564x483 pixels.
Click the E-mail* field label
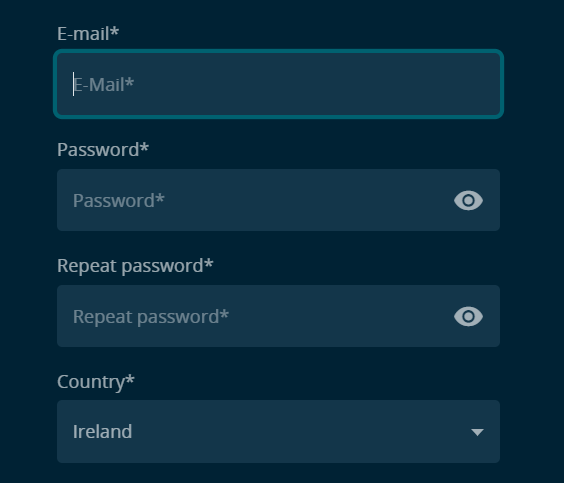point(88,33)
